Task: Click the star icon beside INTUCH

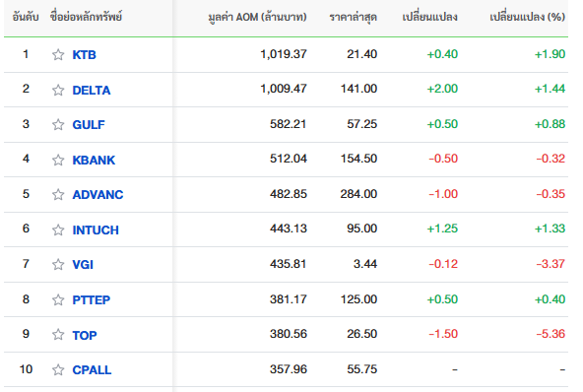Action: pos(58,229)
